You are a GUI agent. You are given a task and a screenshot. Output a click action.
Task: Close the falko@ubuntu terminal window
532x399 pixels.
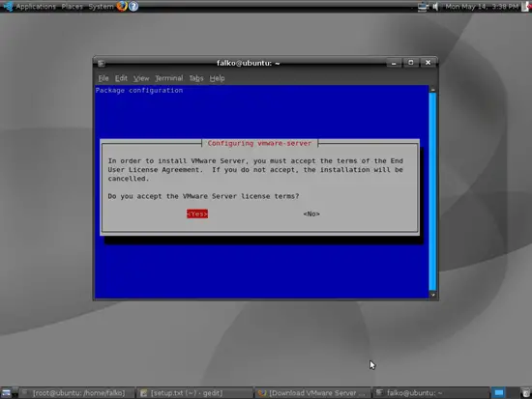(x=429, y=63)
